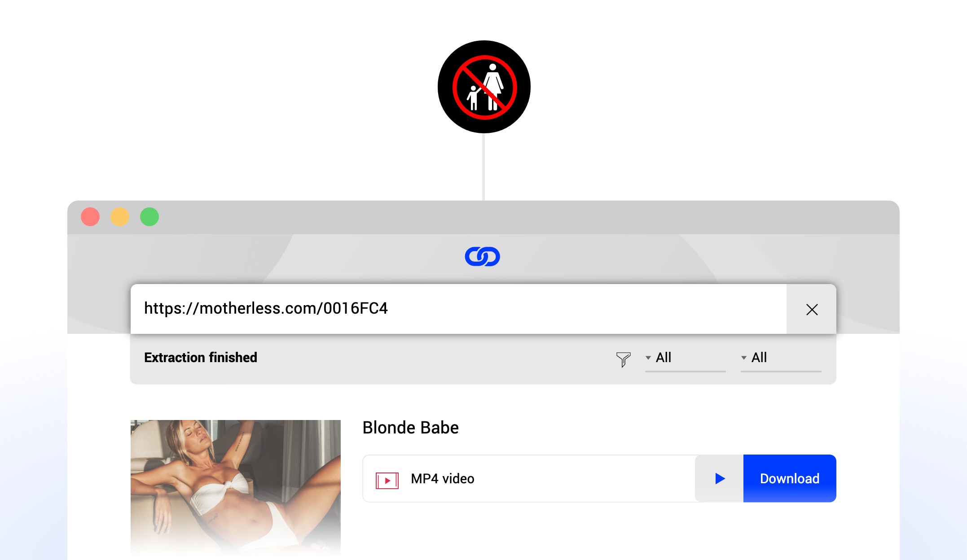
Task: Click the yellow minimize button
Action: (120, 217)
